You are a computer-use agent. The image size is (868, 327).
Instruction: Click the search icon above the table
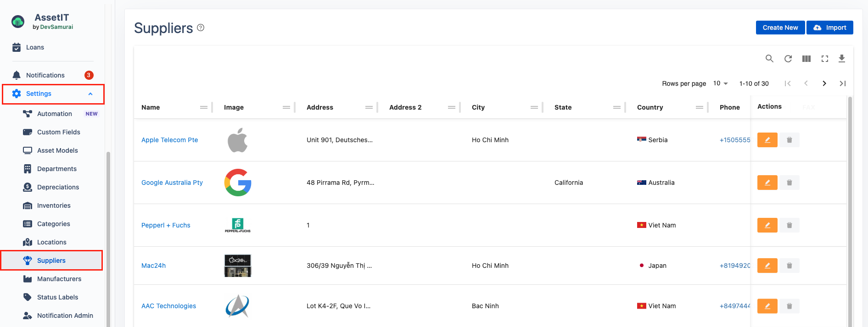click(x=769, y=59)
